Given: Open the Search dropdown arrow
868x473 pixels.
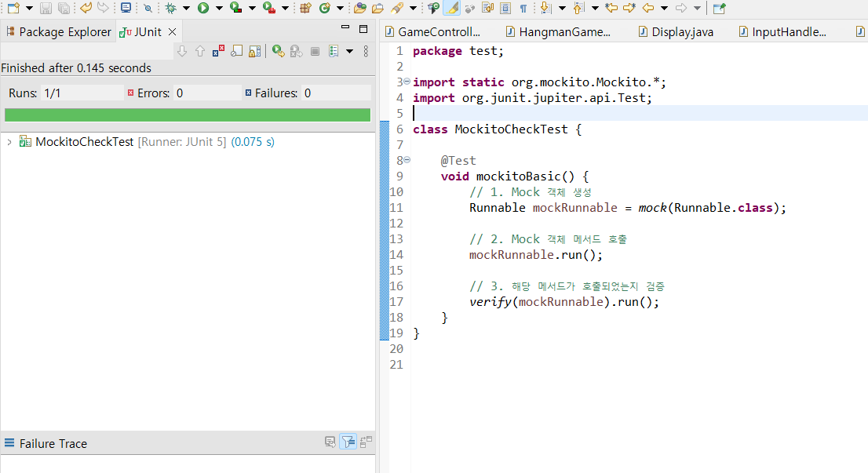Looking at the screenshot, I should pos(413,9).
